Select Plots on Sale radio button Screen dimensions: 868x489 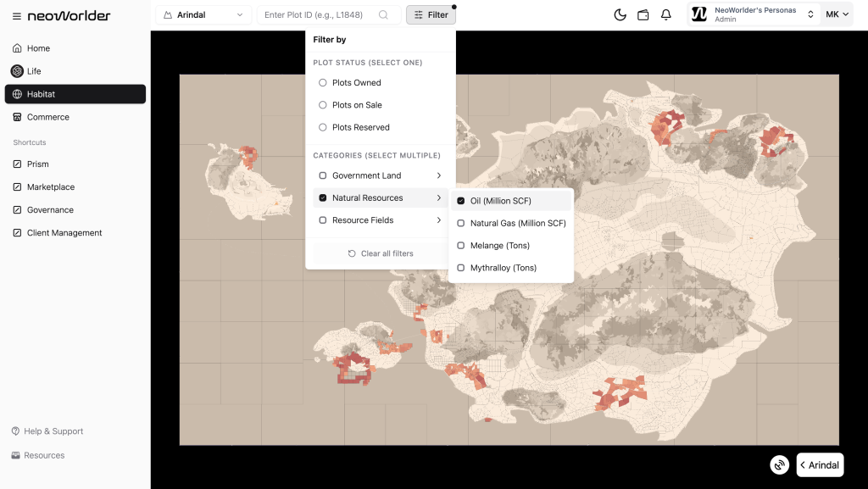[323, 104]
